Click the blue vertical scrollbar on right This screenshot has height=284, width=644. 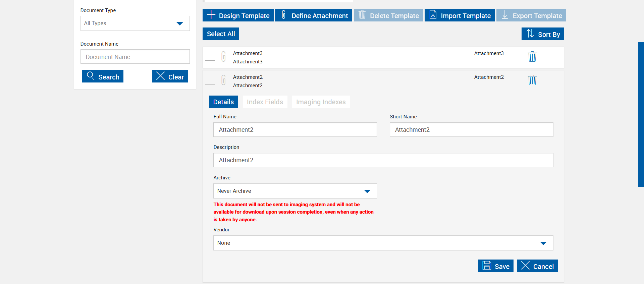(x=641, y=114)
